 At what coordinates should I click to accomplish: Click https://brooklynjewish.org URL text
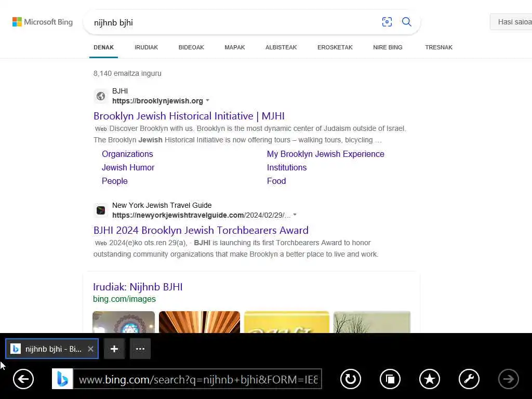click(x=158, y=101)
